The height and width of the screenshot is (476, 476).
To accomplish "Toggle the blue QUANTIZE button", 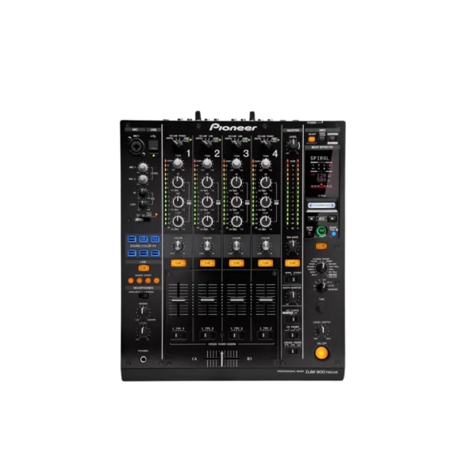I will pos(334,234).
